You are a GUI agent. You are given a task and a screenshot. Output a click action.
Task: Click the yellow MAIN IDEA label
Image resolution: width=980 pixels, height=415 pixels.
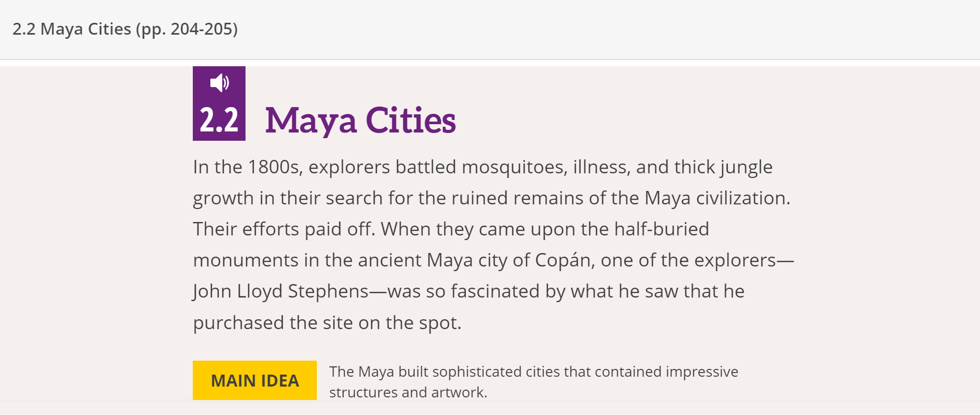255,380
